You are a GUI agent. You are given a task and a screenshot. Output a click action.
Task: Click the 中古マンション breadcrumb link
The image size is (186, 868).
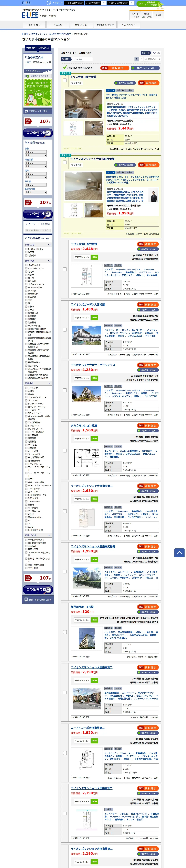tap(39, 34)
